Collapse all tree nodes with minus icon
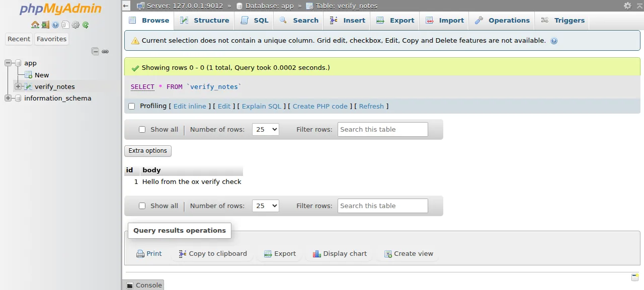644x290 pixels. coord(95,51)
